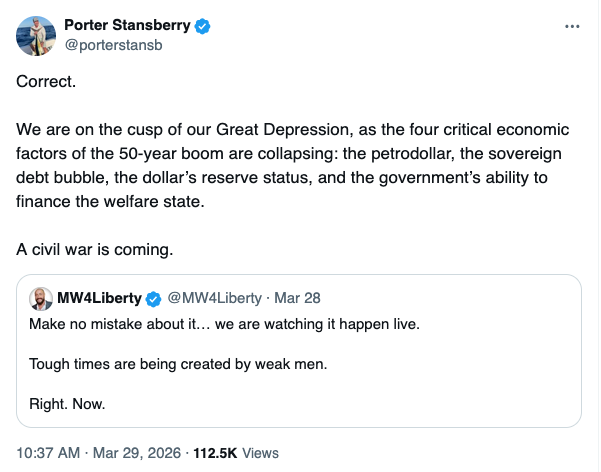The image size is (601, 472).
Task: Click the Mar 28 quoted tweet date
Action: [300, 298]
